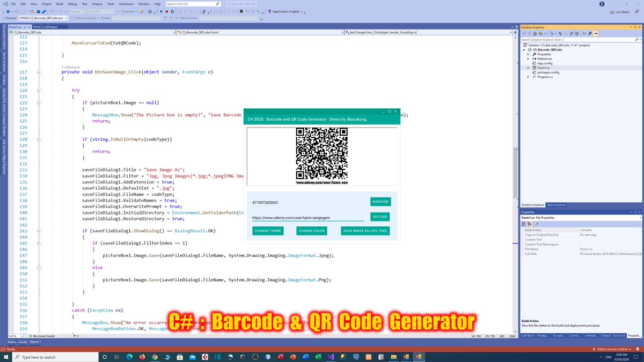This screenshot has width=644, height=362.
Task: Click the CHANGE COLOR button
Action: coord(312,231)
